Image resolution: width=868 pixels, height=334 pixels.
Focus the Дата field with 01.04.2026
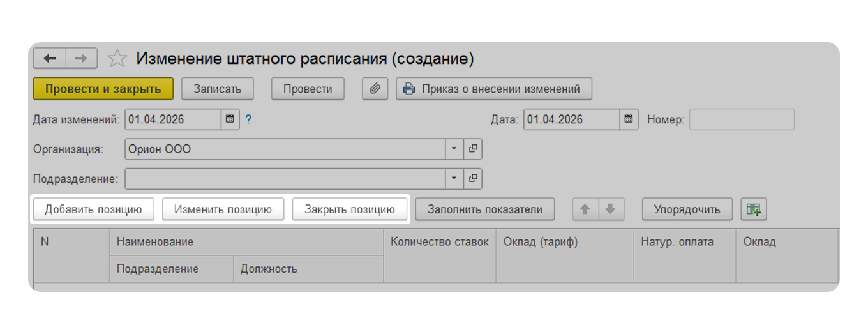pyautogui.click(x=572, y=119)
